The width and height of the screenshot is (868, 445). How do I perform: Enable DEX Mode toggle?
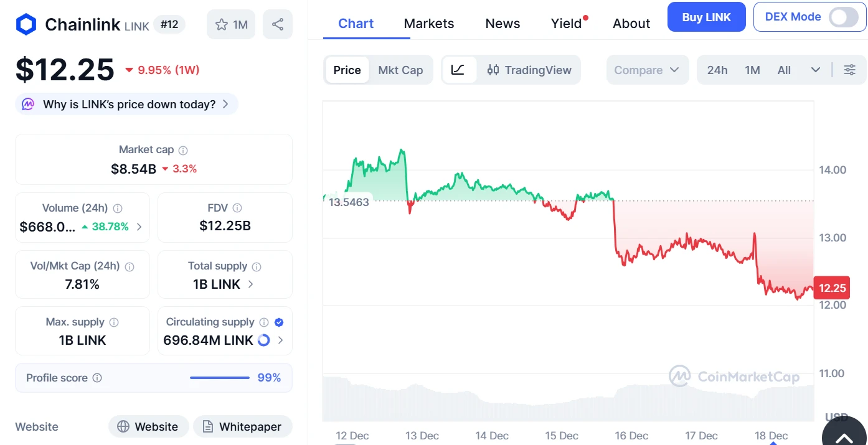(x=844, y=17)
